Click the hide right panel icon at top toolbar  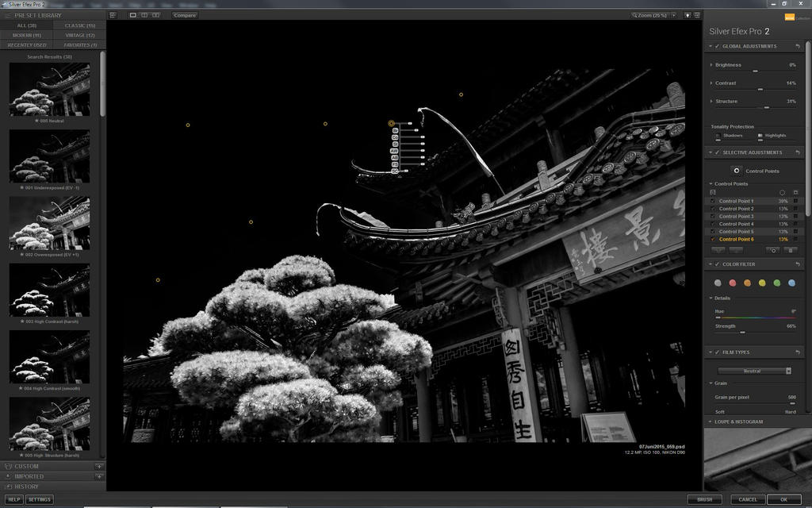click(697, 16)
